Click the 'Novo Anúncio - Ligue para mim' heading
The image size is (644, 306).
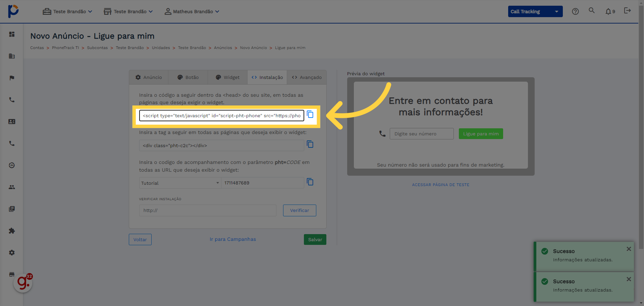(92, 36)
